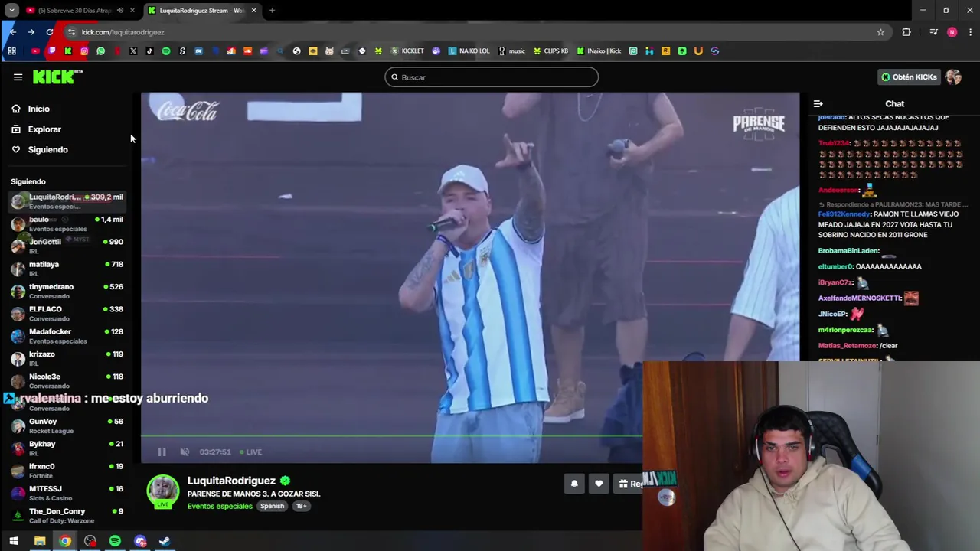Click eltumber0 username in chat
This screenshot has height=551, width=980.
pos(835,266)
